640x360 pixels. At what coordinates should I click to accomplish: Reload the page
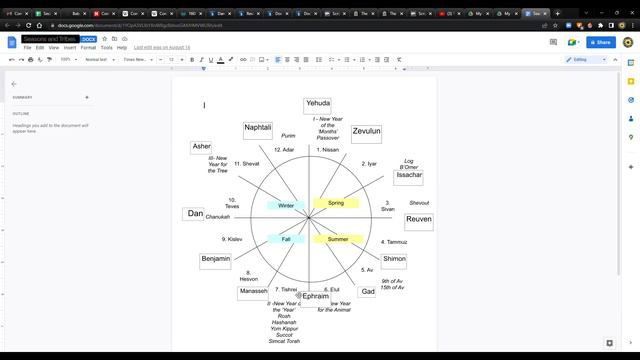(29, 25)
